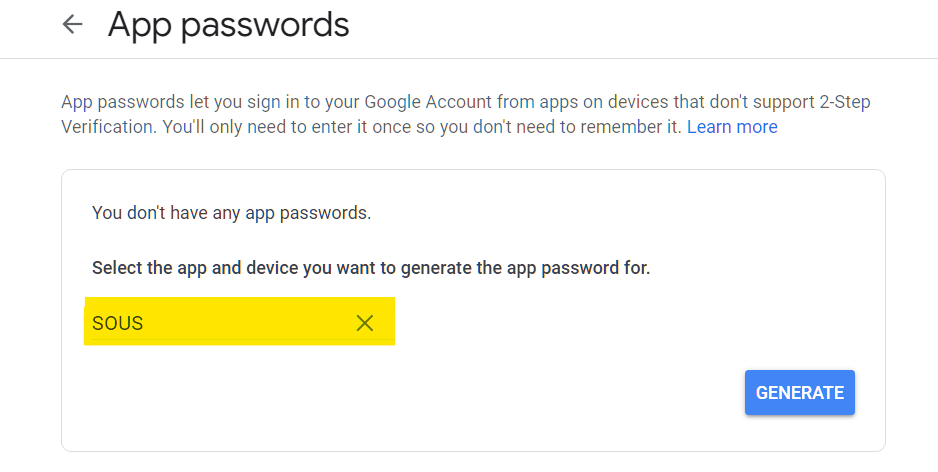Click the 'You don't have any app passwords' text
This screenshot has height=472, width=938.
[x=232, y=213]
